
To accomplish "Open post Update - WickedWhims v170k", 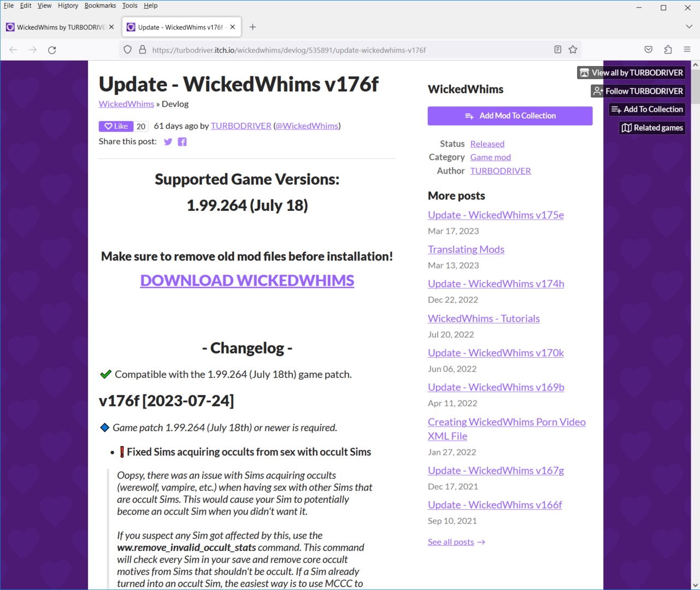I will coord(496,353).
